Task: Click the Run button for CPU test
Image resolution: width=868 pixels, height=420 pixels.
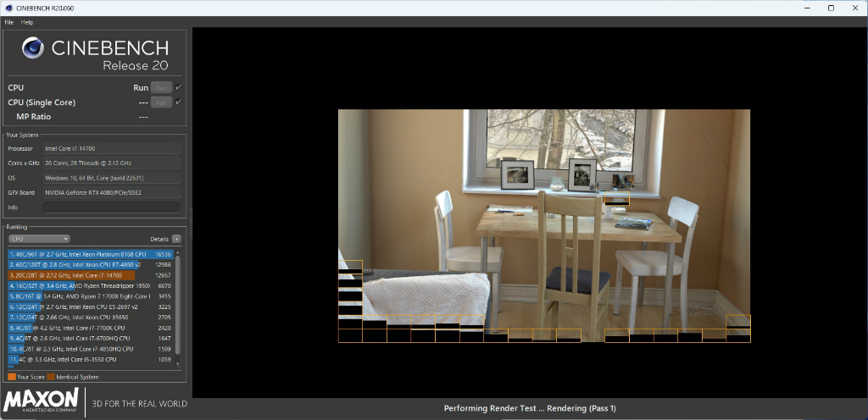Action: pyautogui.click(x=161, y=87)
